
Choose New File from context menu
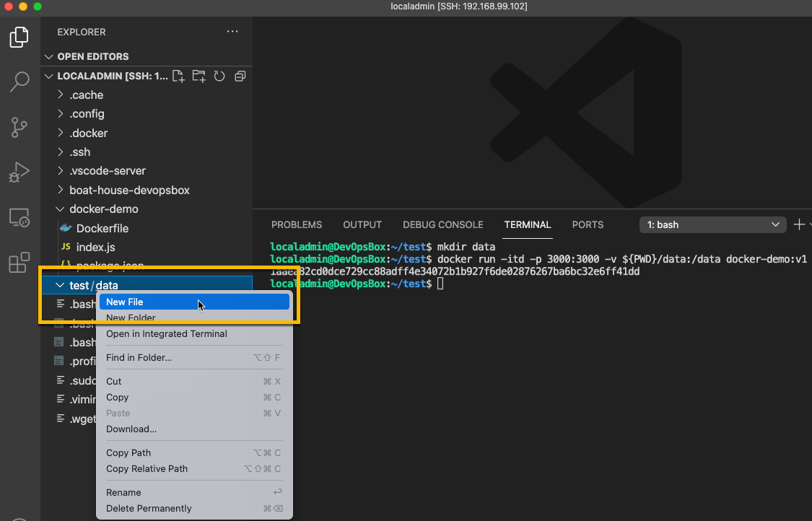click(194, 302)
